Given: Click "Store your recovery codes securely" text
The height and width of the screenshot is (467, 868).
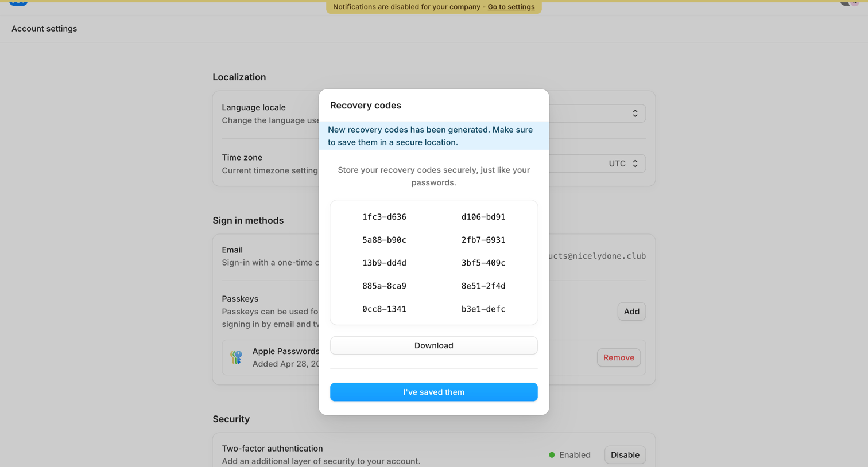Looking at the screenshot, I should tap(434, 176).
